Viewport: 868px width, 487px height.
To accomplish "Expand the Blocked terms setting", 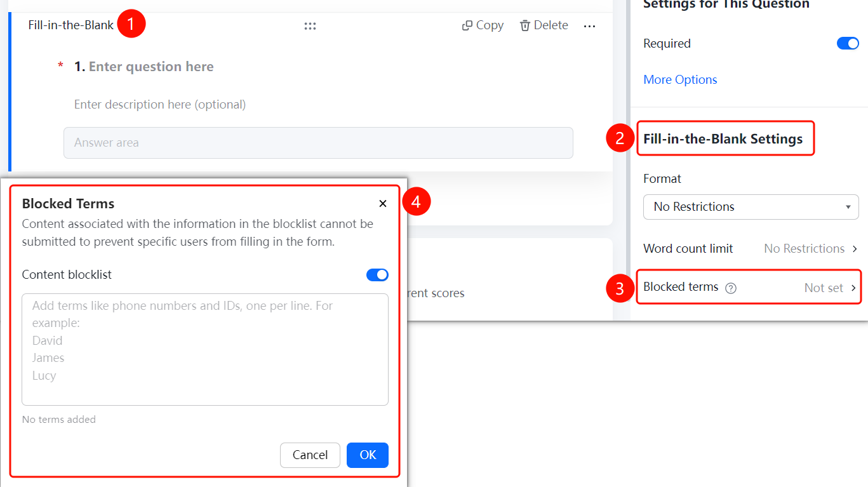I will pyautogui.click(x=750, y=288).
